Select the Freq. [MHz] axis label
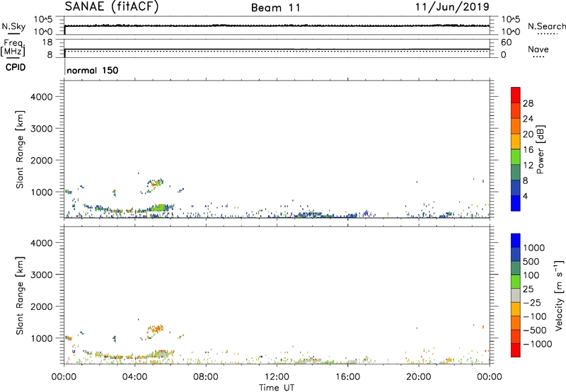This screenshot has width=566, height=392. point(13,48)
